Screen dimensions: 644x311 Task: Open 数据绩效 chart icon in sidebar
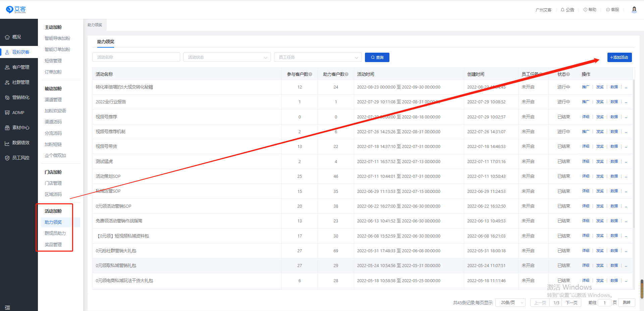point(7,143)
